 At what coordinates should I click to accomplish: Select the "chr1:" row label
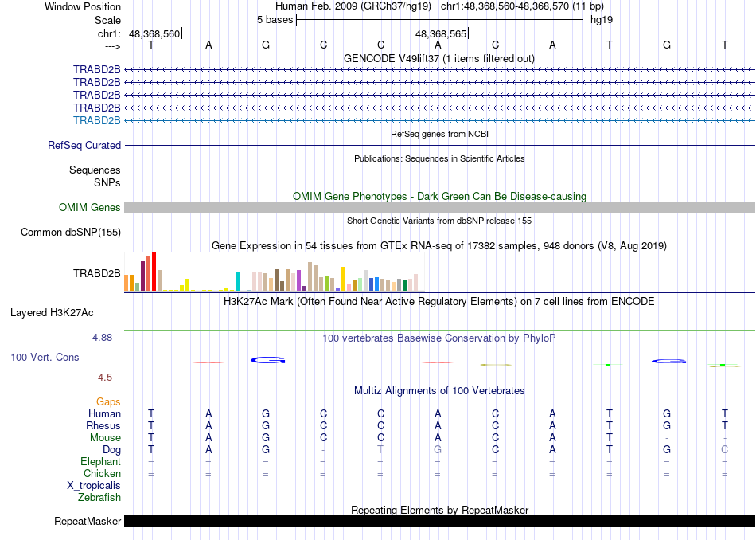coord(109,33)
